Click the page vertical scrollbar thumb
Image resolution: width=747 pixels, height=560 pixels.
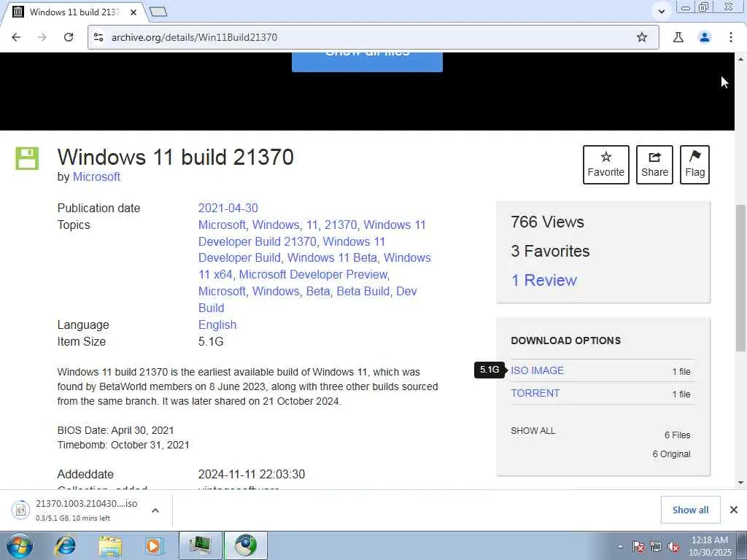740,278
